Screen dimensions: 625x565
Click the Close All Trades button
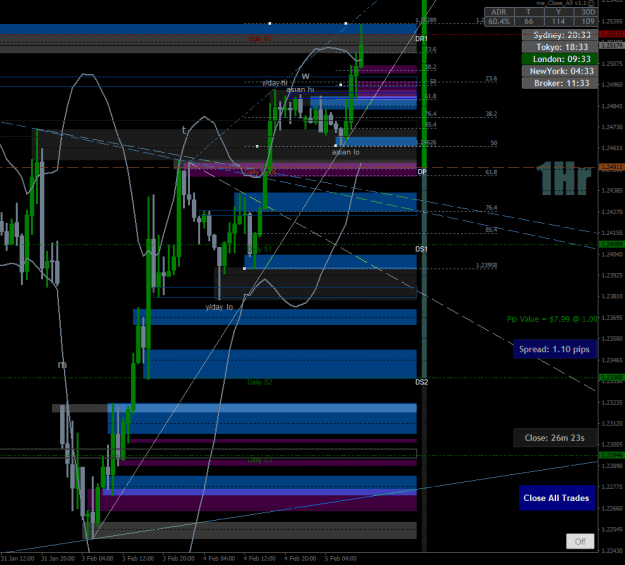[557, 498]
